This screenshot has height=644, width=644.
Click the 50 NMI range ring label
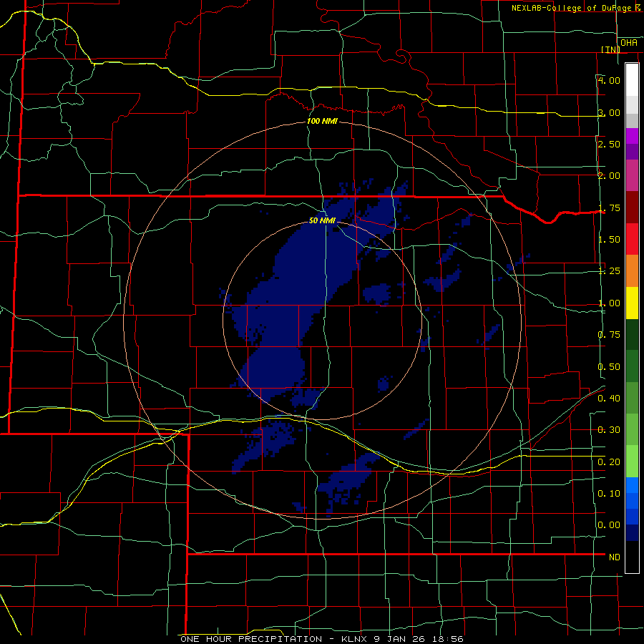(x=323, y=220)
